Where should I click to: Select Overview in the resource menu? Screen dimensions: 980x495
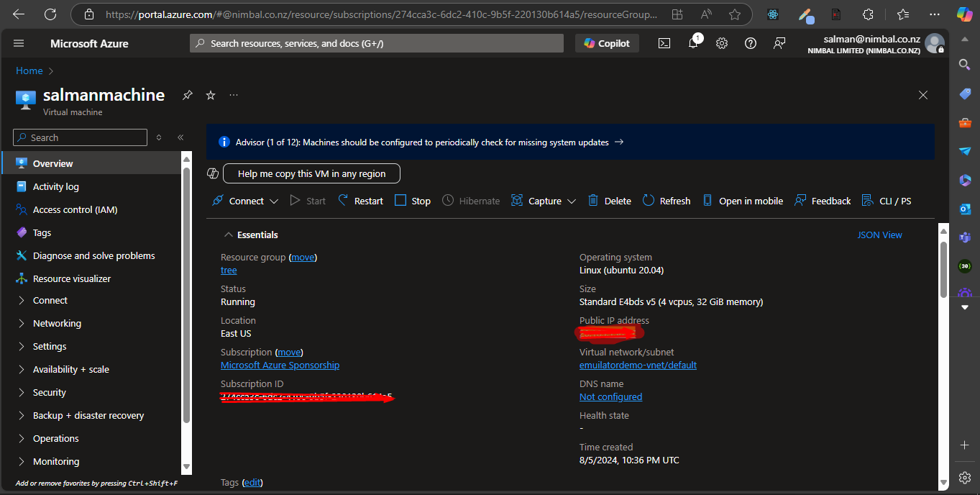click(91, 163)
